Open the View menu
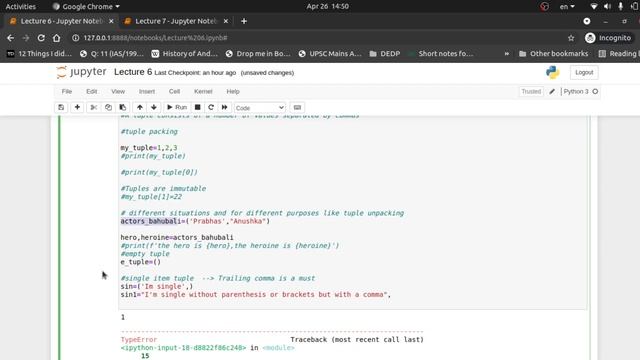Viewport: 640px width, 360px height. click(x=118, y=91)
